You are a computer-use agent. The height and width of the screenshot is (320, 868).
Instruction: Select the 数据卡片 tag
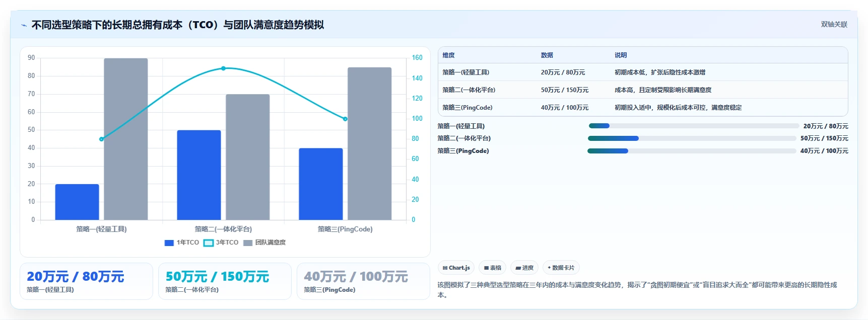pos(561,268)
